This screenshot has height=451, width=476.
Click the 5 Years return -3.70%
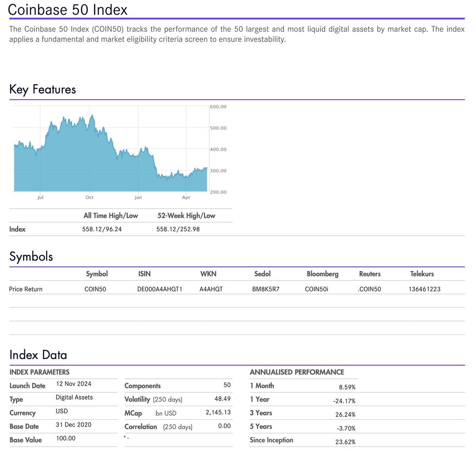pos(345,428)
